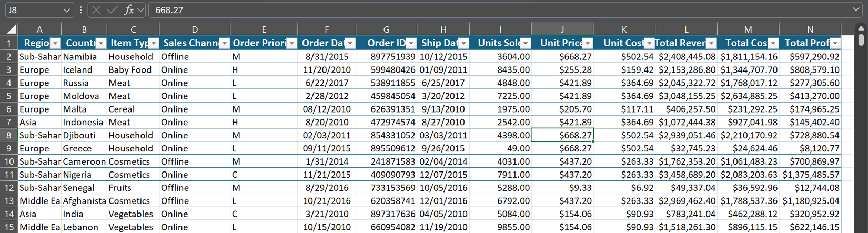This screenshot has width=868, height=233.
Task: Select column header N
Action: tap(810, 29)
